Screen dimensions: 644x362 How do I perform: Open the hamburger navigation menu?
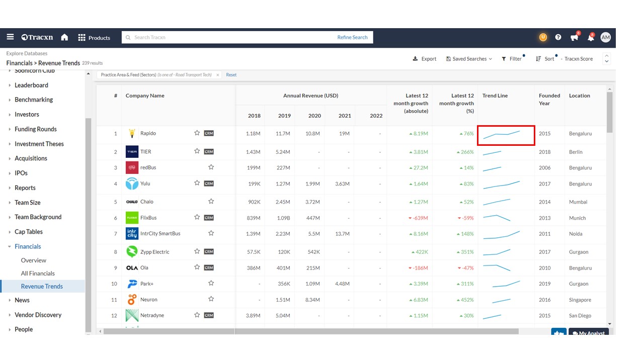10,37
